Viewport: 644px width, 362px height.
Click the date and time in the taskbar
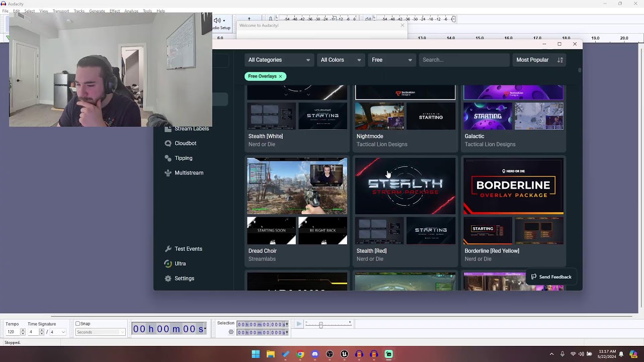[607, 354]
